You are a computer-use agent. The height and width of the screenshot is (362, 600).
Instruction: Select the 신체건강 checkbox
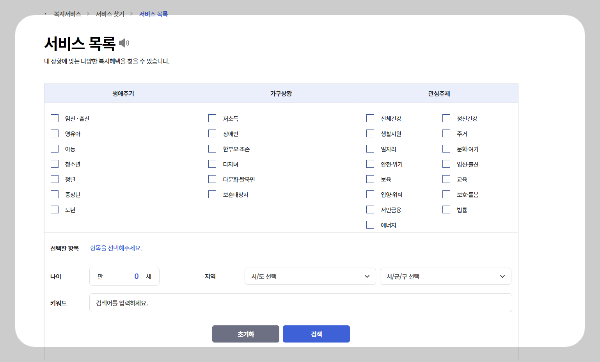(x=370, y=118)
